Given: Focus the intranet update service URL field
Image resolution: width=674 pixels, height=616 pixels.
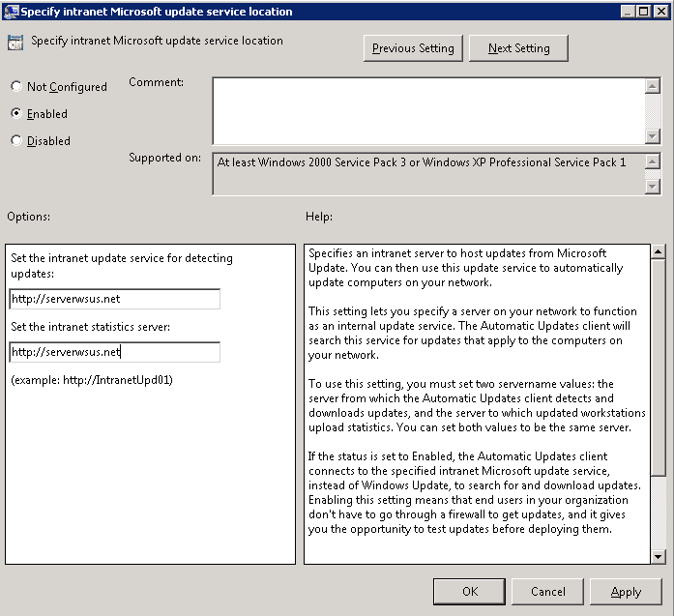Looking at the screenshot, I should (x=115, y=299).
